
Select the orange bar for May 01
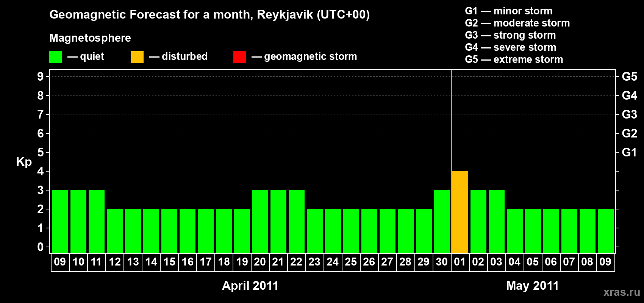point(460,212)
